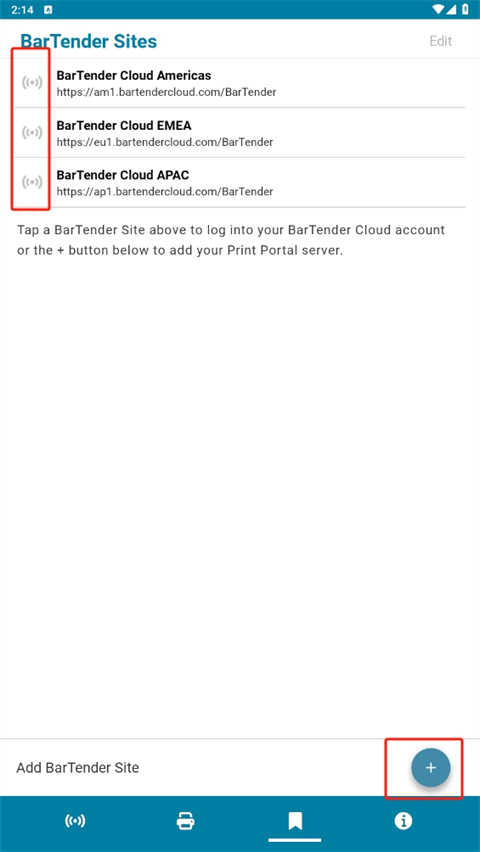Click the ap1.bartendercloud.com URL
Image resolution: width=480 pixels, height=852 pixels.
coord(165,192)
